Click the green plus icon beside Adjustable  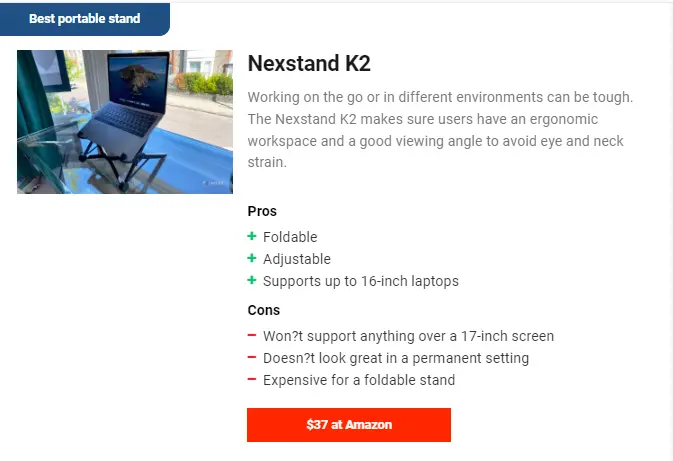pos(252,258)
